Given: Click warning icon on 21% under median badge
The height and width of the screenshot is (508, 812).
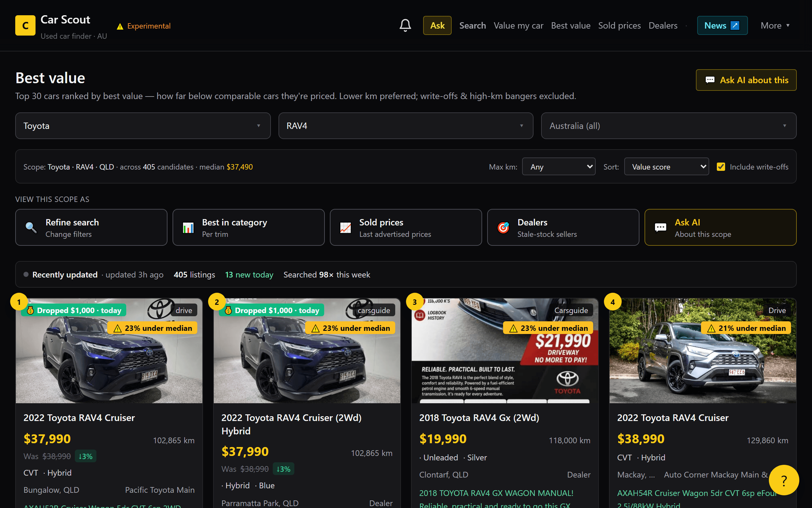Looking at the screenshot, I should pyautogui.click(x=711, y=328).
